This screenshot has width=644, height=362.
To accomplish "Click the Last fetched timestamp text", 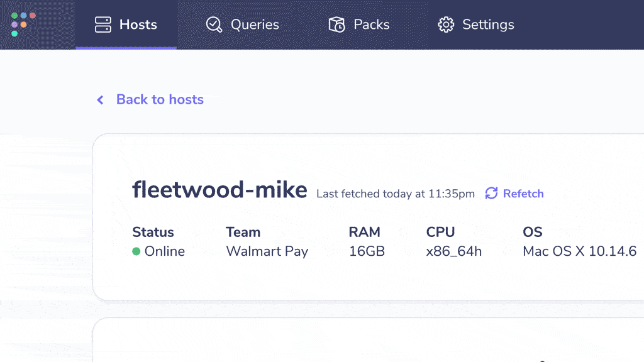I will click(396, 194).
